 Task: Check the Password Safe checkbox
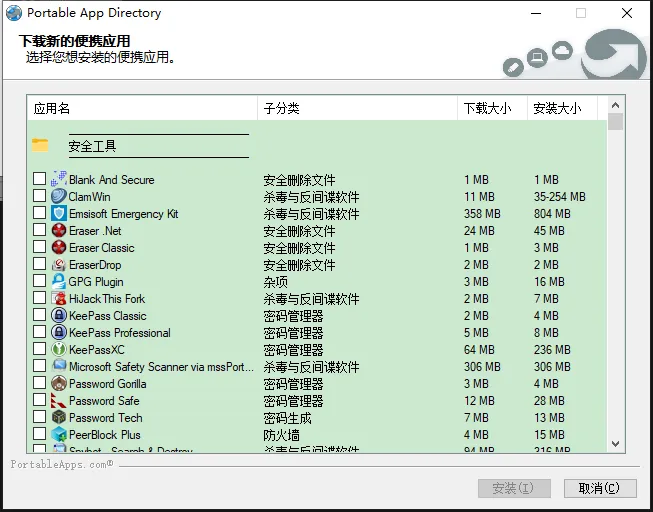tap(40, 400)
